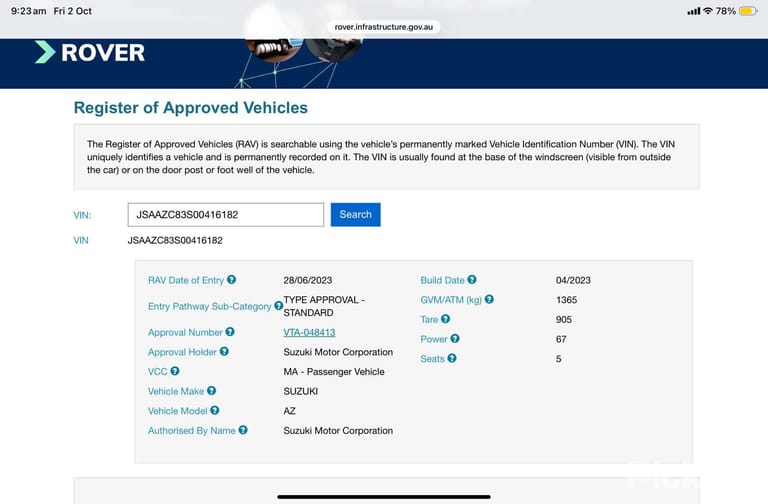Open the Entry Pathway Sub-Category help icon
768x504 pixels.
point(278,306)
